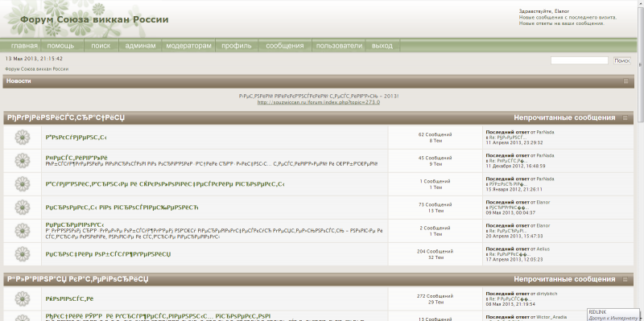Open the souzwiccan.ru topic=273.0 news link
Viewport: 644px width, 321px height.
coord(318,102)
